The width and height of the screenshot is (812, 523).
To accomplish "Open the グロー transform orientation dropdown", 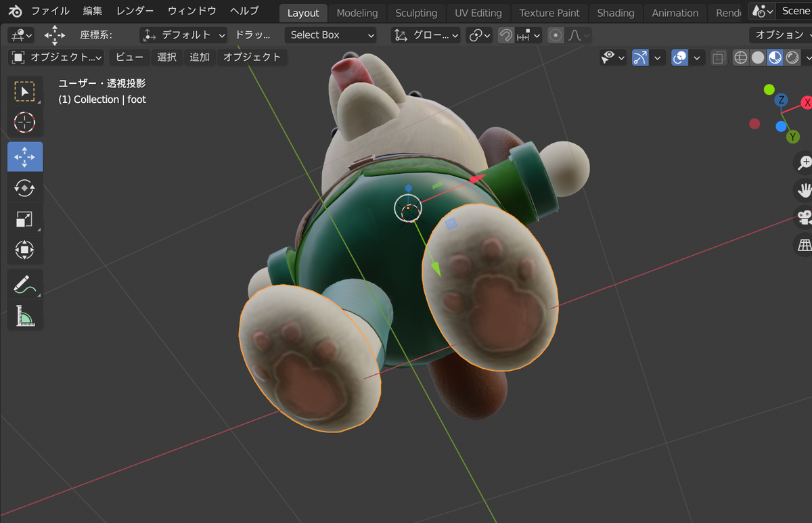I will point(426,35).
